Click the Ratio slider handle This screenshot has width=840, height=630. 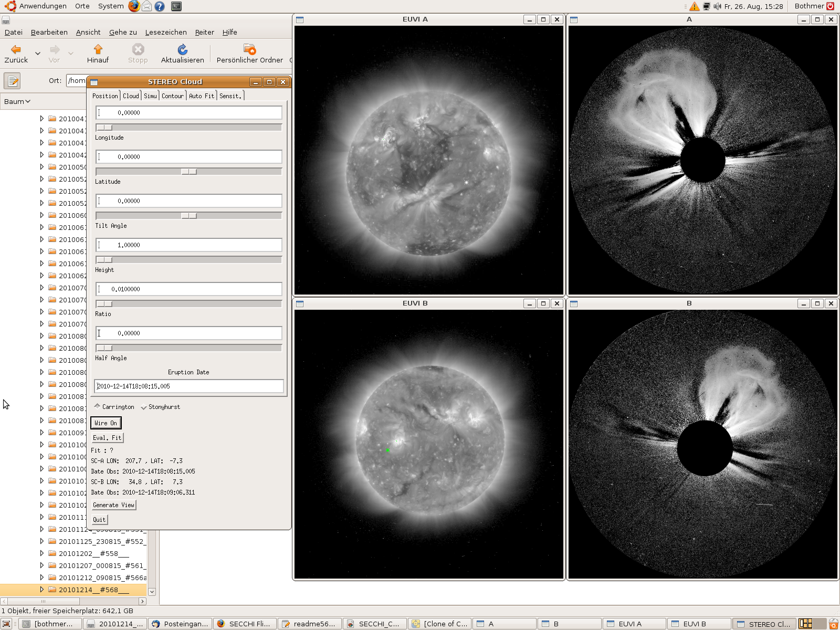coord(104,303)
